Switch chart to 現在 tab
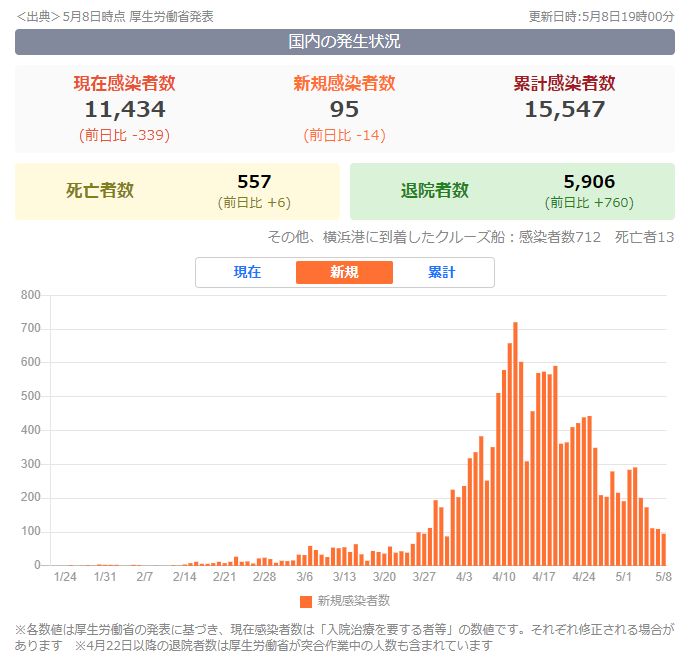Screen dimensions: 692x657 (x=247, y=272)
